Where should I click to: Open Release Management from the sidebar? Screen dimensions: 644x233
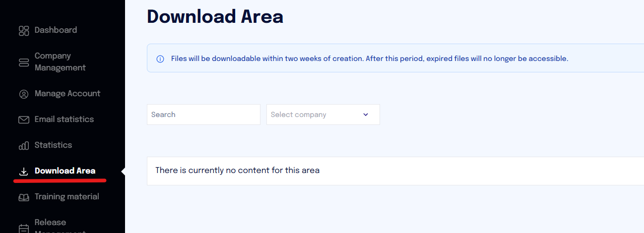click(60, 226)
